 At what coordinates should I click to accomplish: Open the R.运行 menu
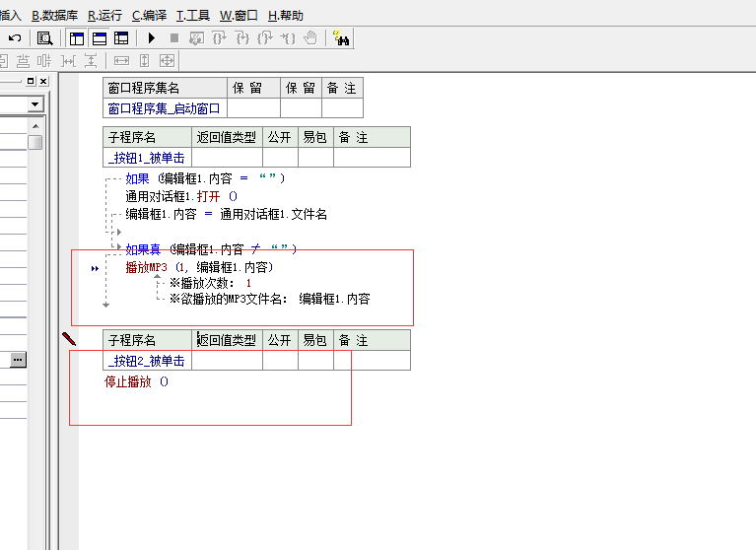104,16
